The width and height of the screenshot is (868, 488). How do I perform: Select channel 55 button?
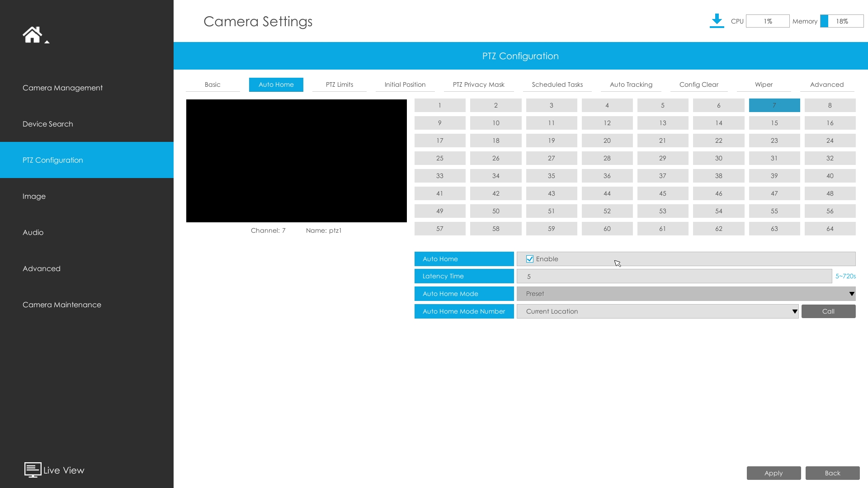pyautogui.click(x=774, y=211)
